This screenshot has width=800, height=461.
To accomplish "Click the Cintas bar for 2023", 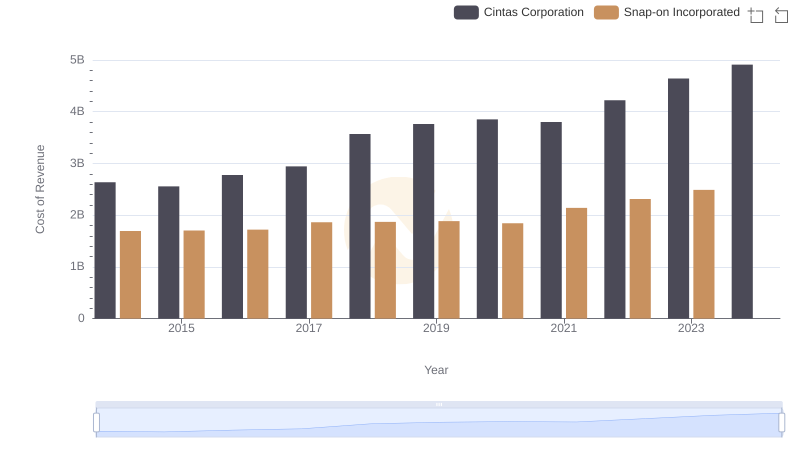I will coord(678,198).
